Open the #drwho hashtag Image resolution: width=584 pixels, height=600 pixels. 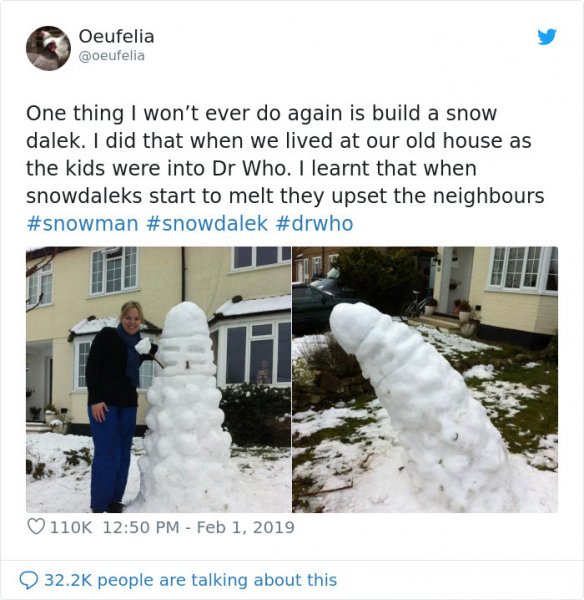[314, 223]
